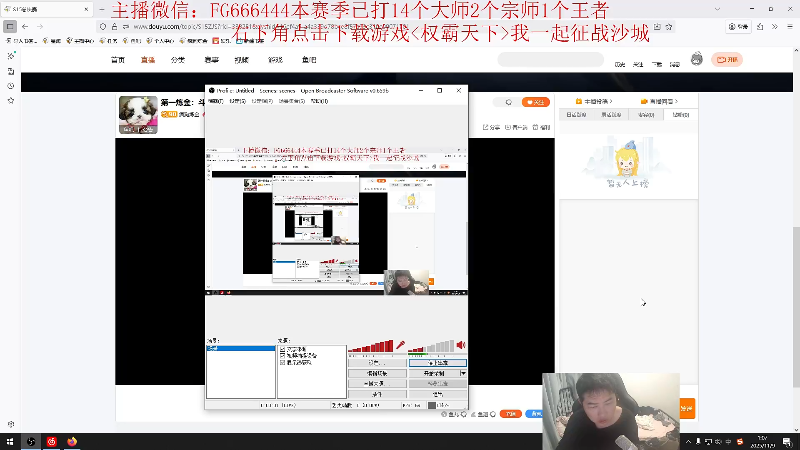Open the red NetEase app on taskbar
Viewport: 800px width, 450px height.
[52, 441]
